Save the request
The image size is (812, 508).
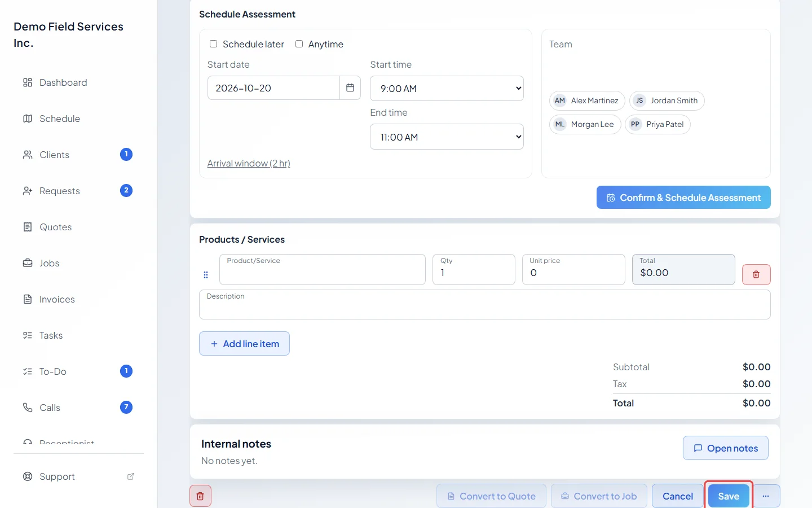click(729, 496)
